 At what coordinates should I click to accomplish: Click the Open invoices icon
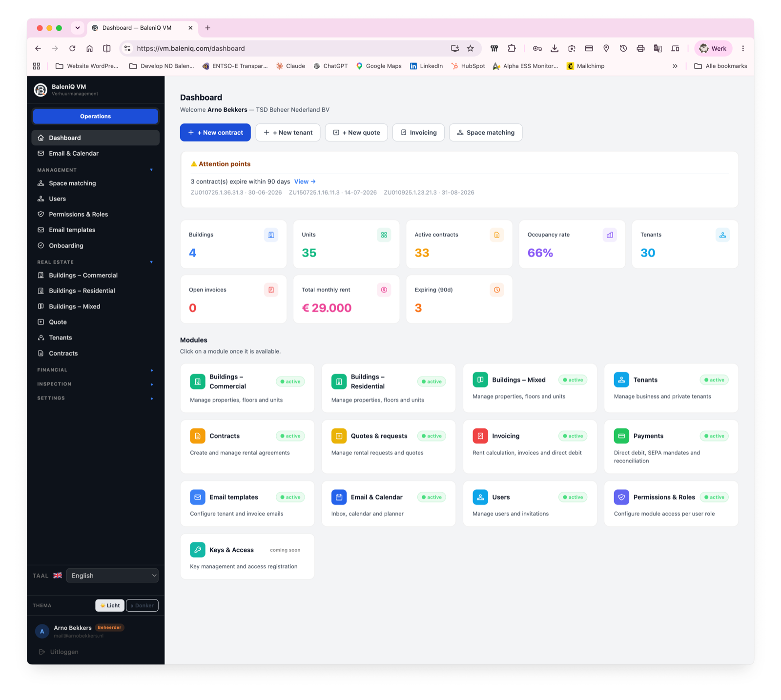271,290
